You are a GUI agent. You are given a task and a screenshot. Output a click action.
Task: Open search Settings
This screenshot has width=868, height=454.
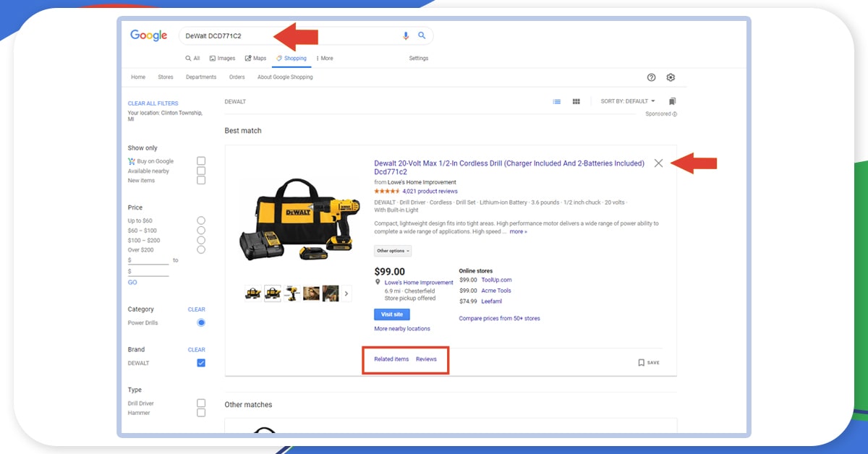(419, 59)
